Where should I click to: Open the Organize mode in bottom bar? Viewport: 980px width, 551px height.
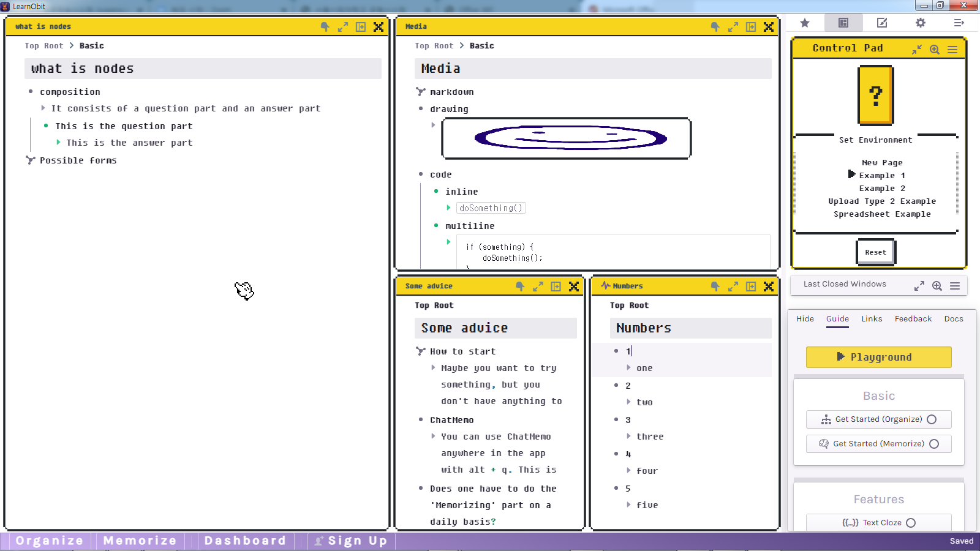50,541
